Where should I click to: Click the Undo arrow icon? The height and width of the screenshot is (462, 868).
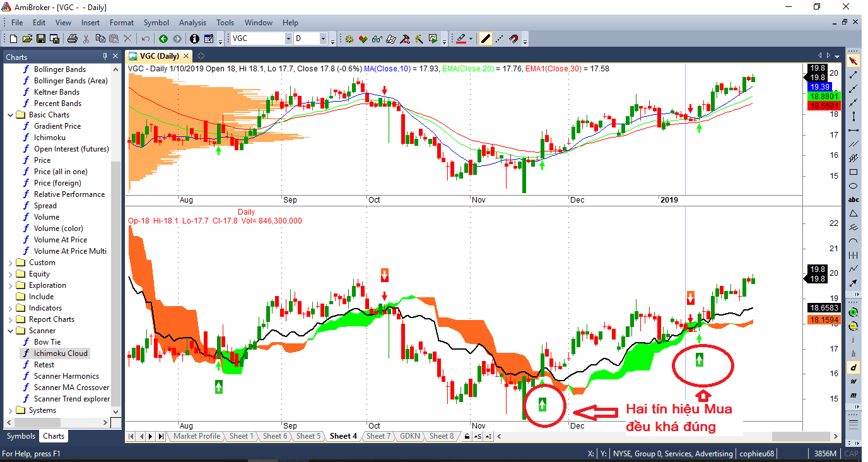[146, 38]
